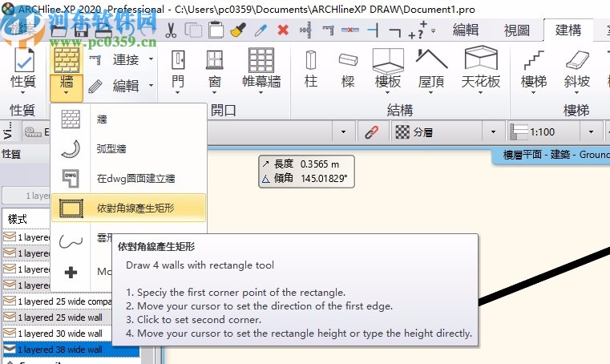
Task: Click the 樓板 slab tool
Action: pyautogui.click(x=387, y=68)
